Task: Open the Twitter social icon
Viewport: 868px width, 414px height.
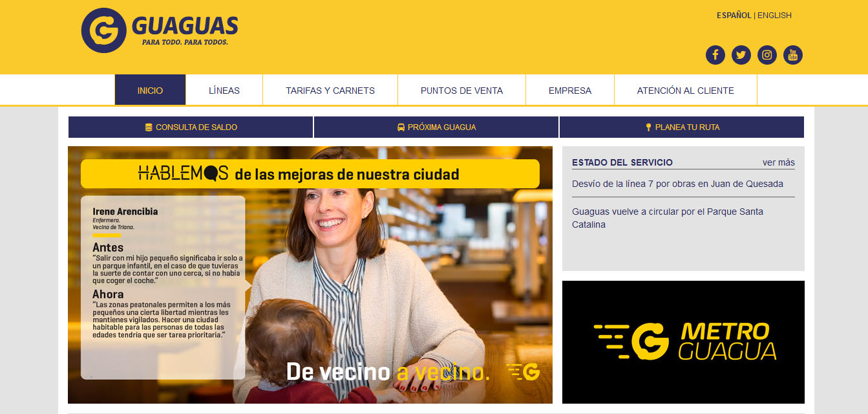Action: coord(741,55)
